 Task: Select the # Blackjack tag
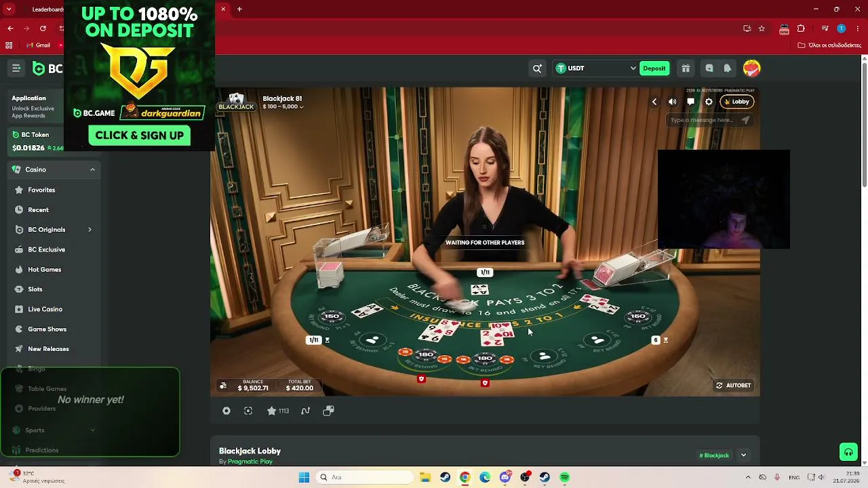(714, 455)
